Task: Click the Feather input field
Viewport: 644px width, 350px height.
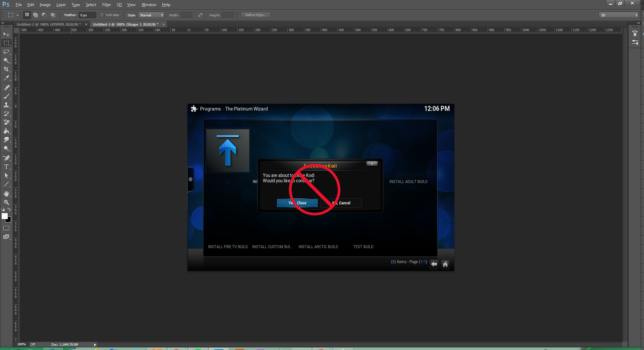Action: (x=88, y=15)
